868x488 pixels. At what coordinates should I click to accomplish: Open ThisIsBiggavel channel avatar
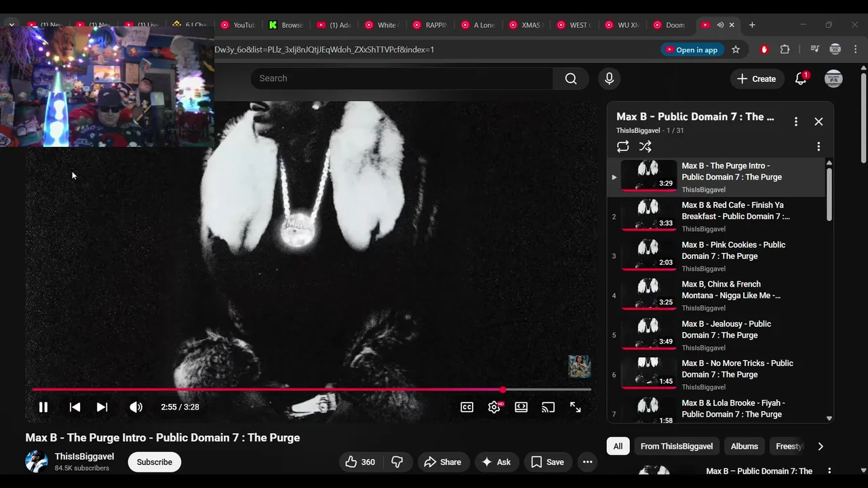37,462
